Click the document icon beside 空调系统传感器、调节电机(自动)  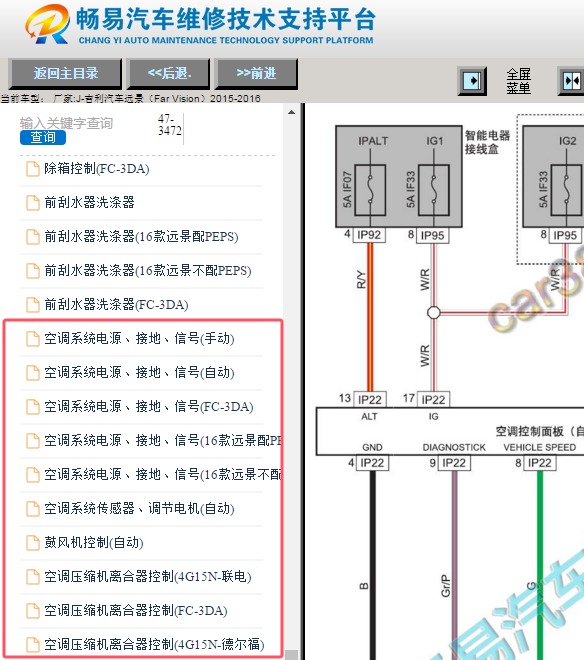coord(32,508)
